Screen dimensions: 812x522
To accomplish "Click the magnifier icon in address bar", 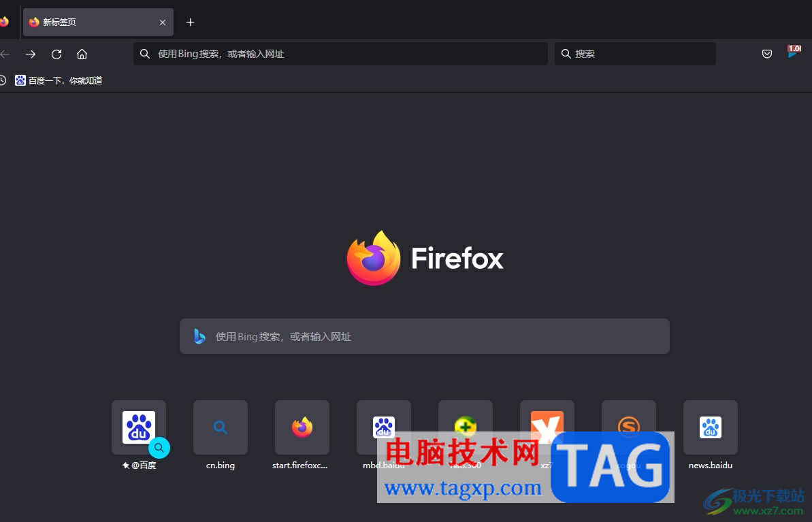I will 145,54.
